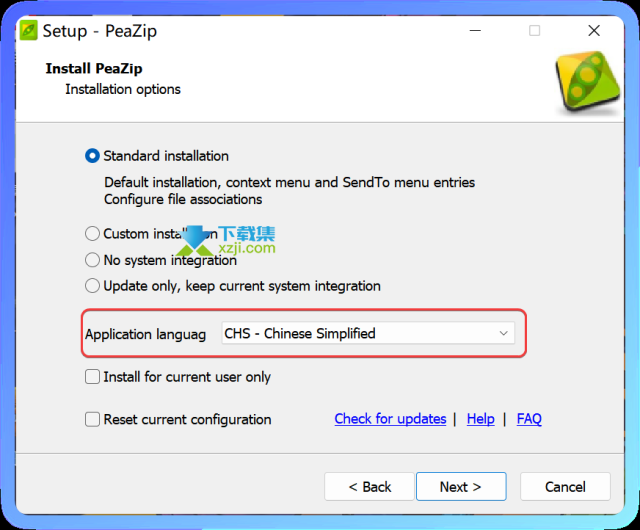Open the Help link
The width and height of the screenshot is (640, 530).
(x=480, y=419)
